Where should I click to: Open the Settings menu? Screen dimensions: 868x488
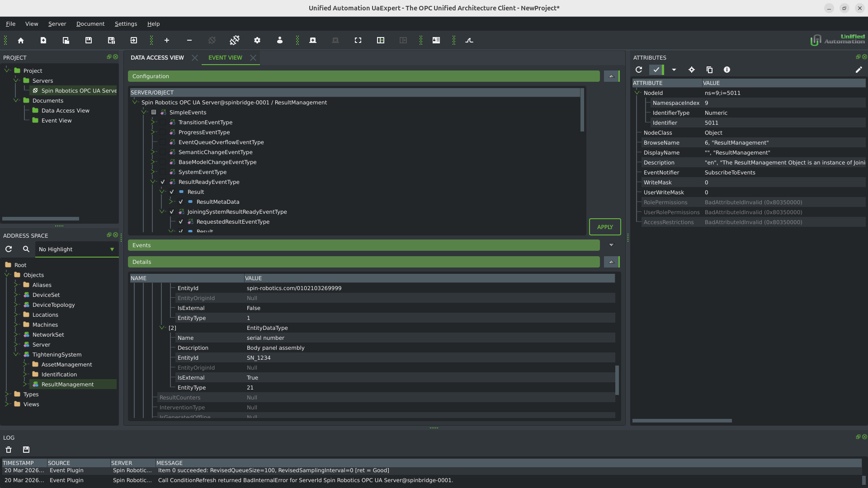(126, 24)
